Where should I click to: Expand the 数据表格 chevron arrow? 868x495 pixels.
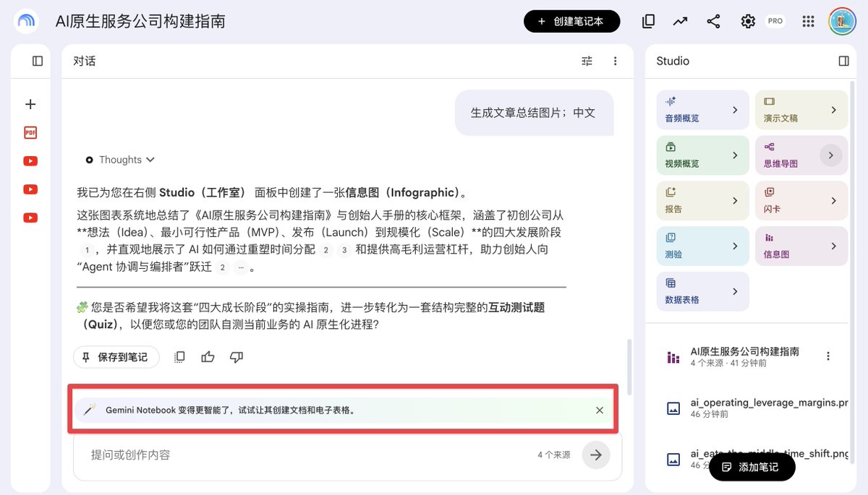click(x=735, y=292)
